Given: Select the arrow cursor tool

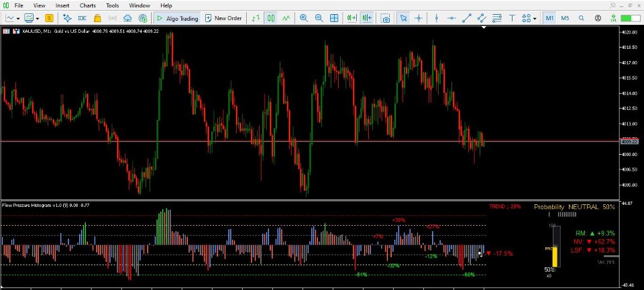Looking at the screenshot, I should click(x=403, y=19).
